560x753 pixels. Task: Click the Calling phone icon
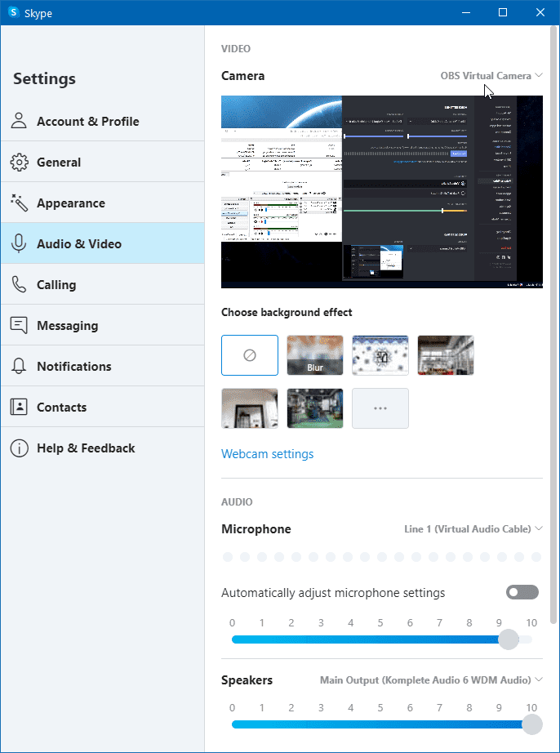[19, 284]
